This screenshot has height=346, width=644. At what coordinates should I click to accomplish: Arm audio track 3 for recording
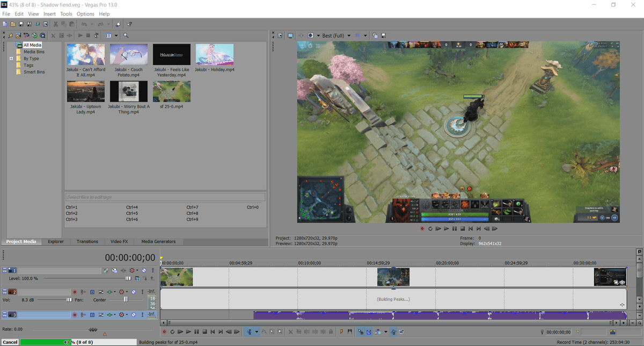coord(75,314)
